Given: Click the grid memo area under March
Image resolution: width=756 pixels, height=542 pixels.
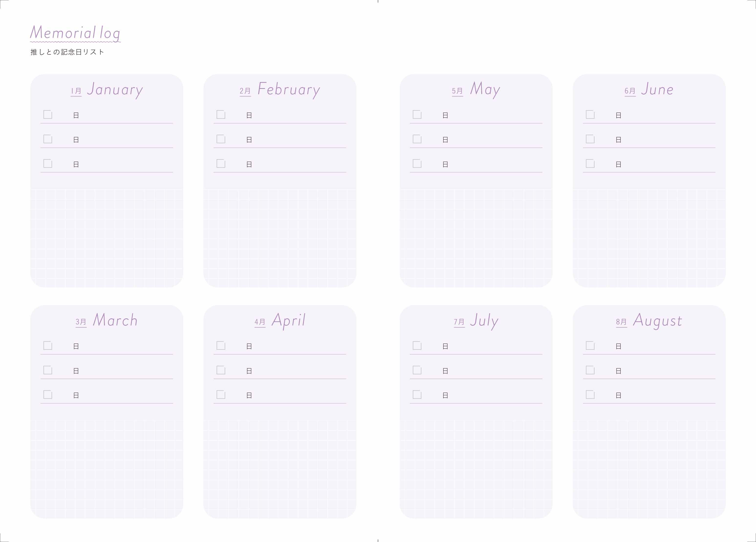Looking at the screenshot, I should point(107,469).
